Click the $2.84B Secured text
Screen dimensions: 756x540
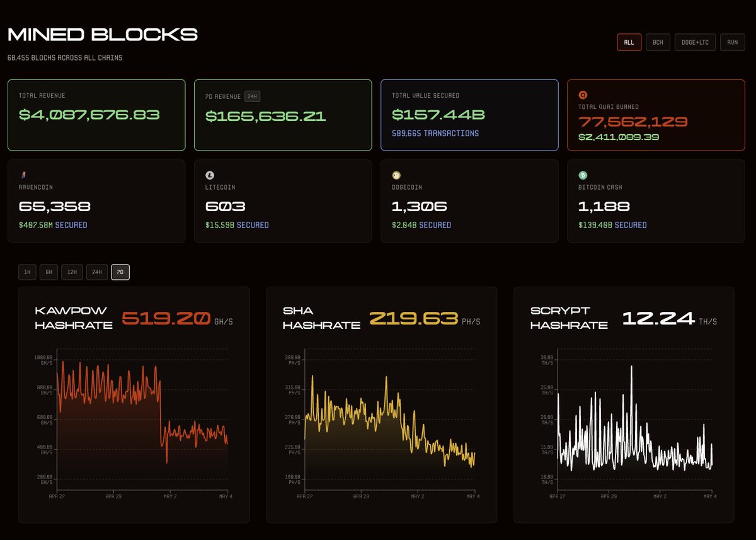[x=421, y=225]
